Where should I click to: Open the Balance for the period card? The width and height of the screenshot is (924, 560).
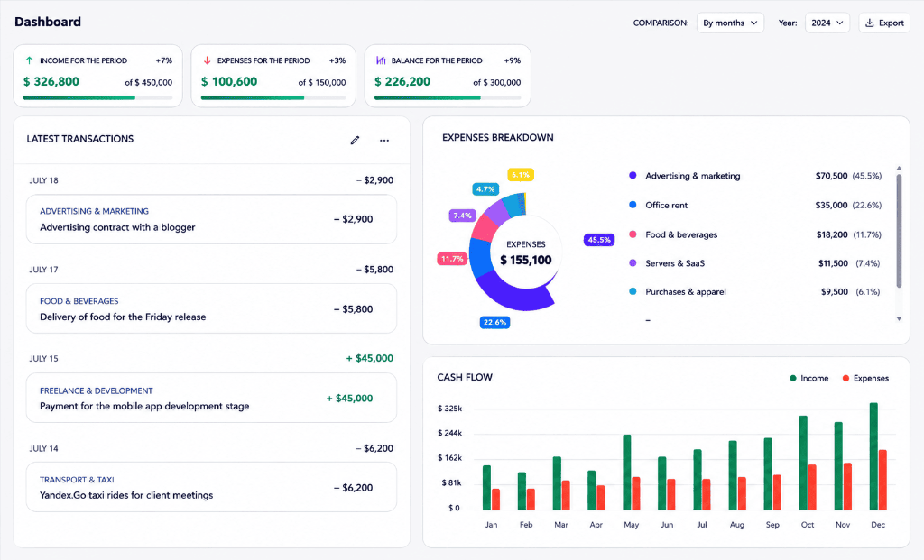(x=448, y=76)
